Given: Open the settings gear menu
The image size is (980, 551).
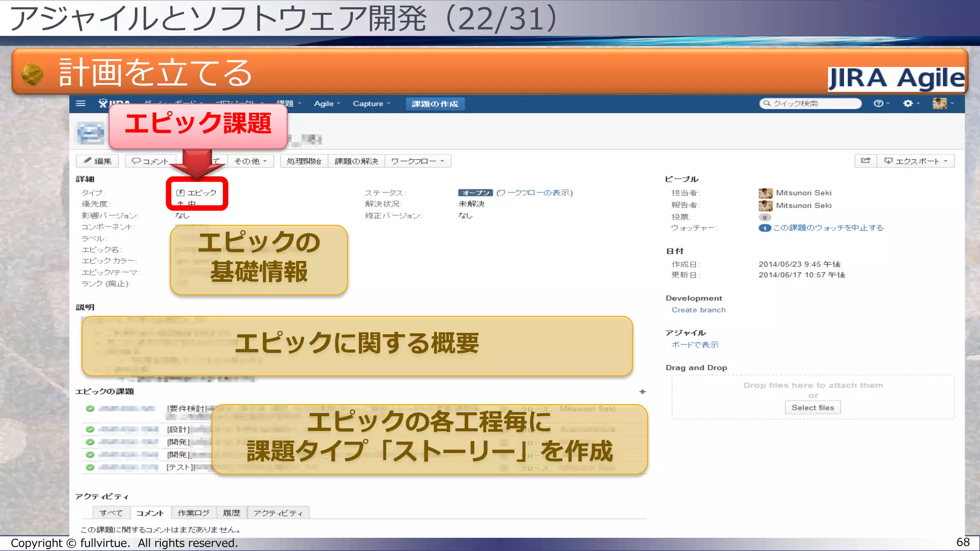Looking at the screenshot, I should tap(911, 103).
